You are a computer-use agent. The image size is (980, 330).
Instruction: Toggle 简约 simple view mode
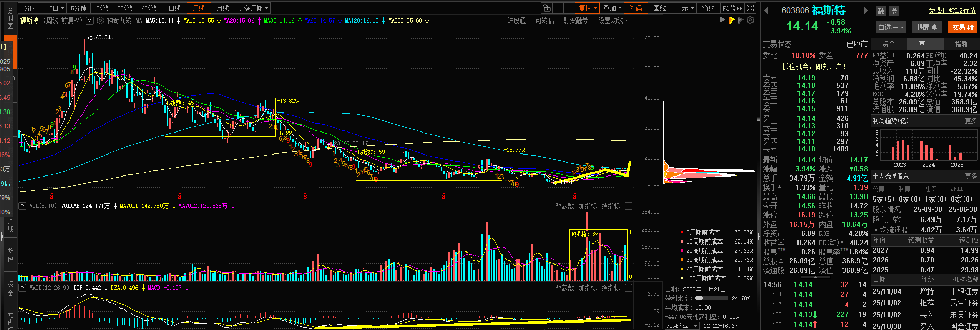click(708, 8)
